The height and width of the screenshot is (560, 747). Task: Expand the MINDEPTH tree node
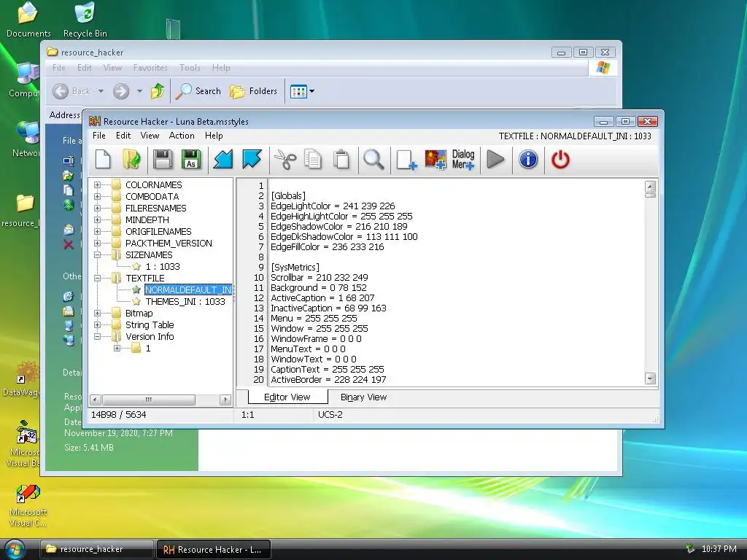pyautogui.click(x=97, y=220)
